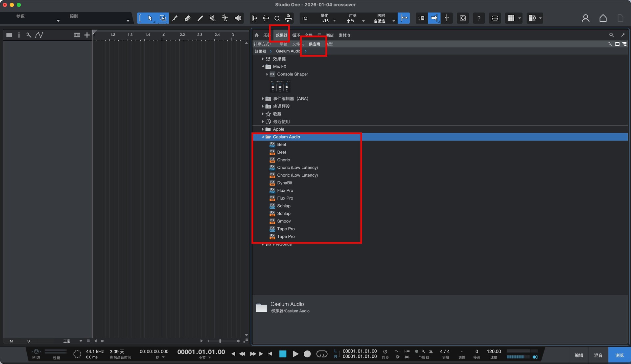
Task: Select the Split (knife) tool
Action: pyautogui.click(x=175, y=18)
